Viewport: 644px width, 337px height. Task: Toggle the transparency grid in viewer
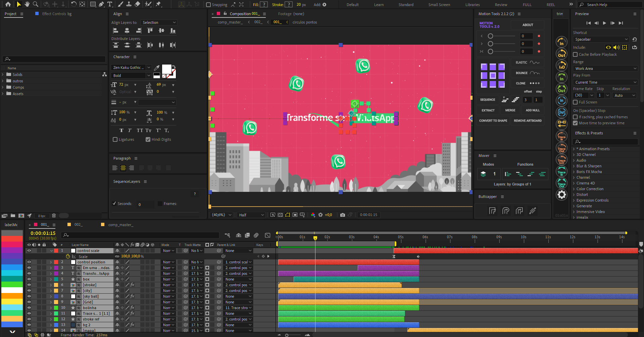click(x=280, y=215)
